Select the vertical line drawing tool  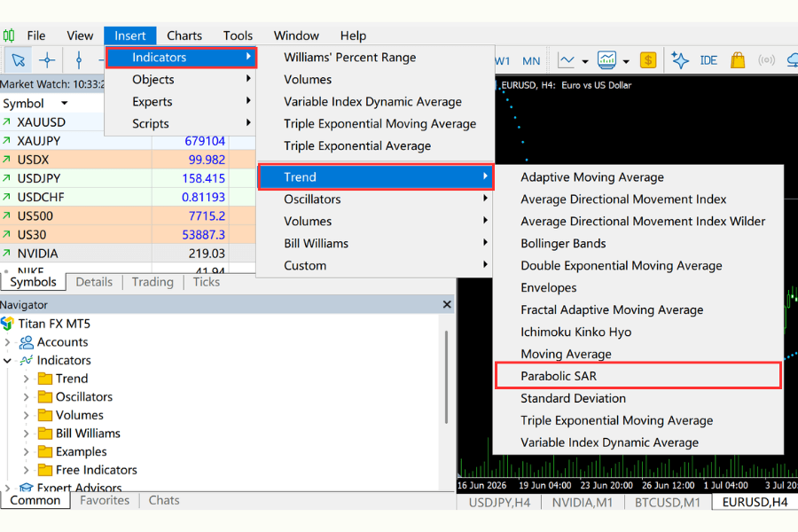[x=78, y=60]
